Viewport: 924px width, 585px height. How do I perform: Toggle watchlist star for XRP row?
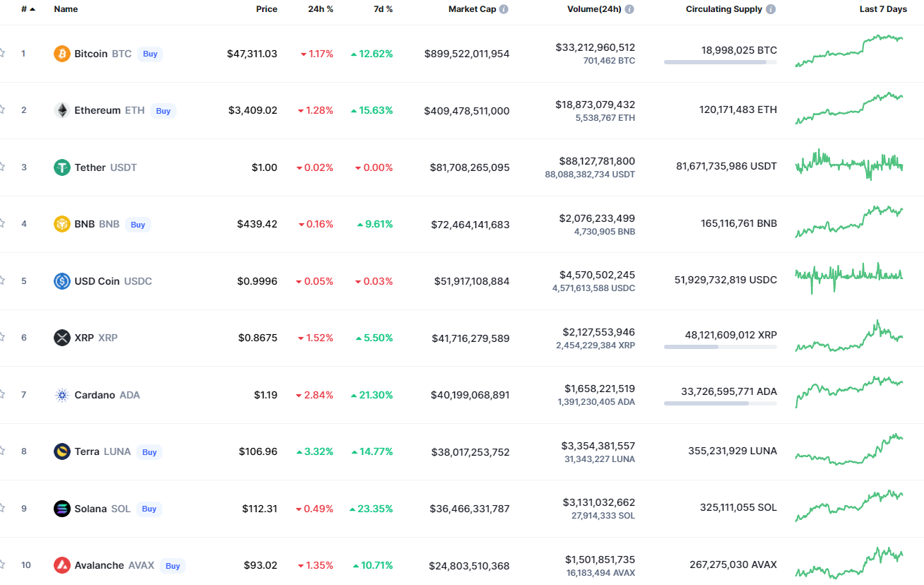tap(2, 337)
